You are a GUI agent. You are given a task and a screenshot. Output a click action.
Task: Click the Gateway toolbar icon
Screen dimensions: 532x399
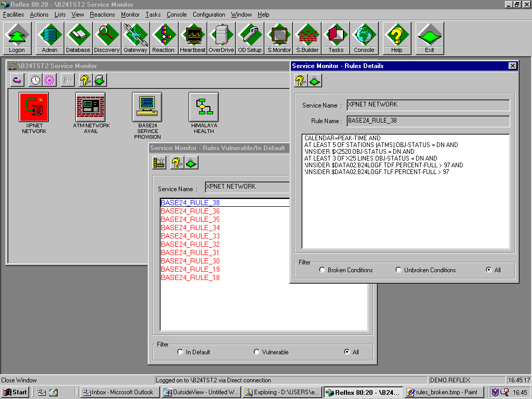tap(135, 38)
